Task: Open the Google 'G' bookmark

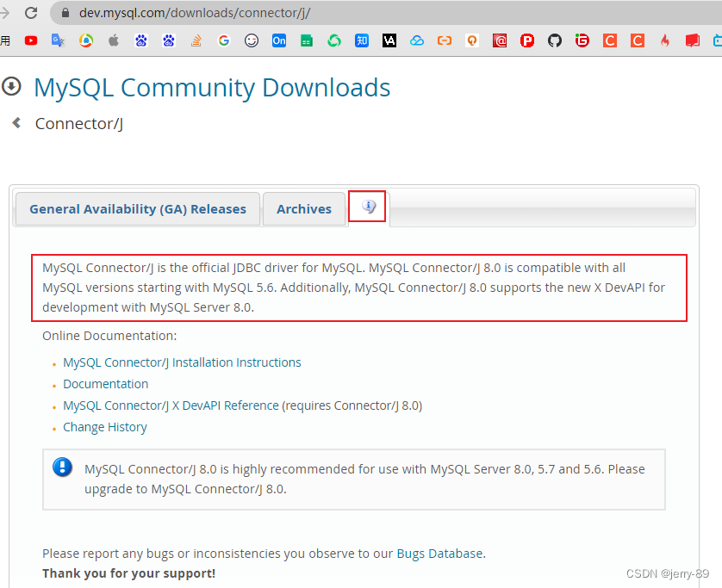Action: pos(224,41)
